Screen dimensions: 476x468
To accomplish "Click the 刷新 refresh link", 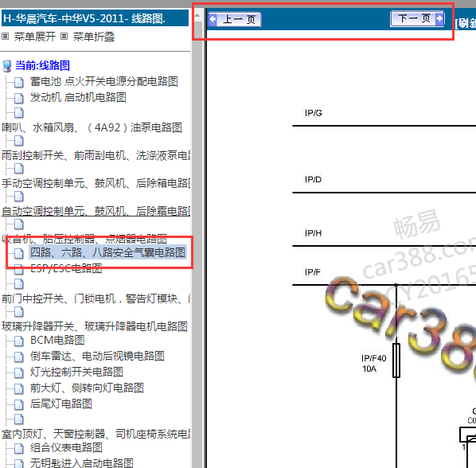I will coord(466,23).
